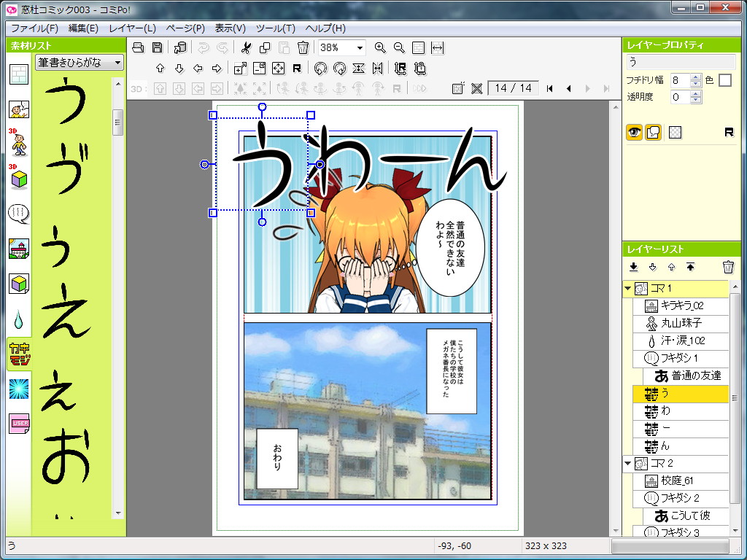Open the 編集(E) menu
The width and height of the screenshot is (747, 560).
point(83,28)
